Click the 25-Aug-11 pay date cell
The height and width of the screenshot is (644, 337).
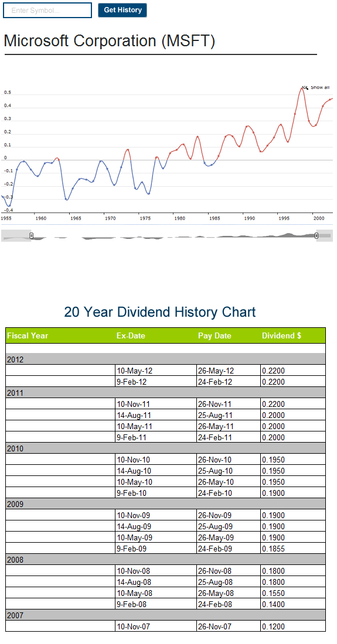point(229,415)
